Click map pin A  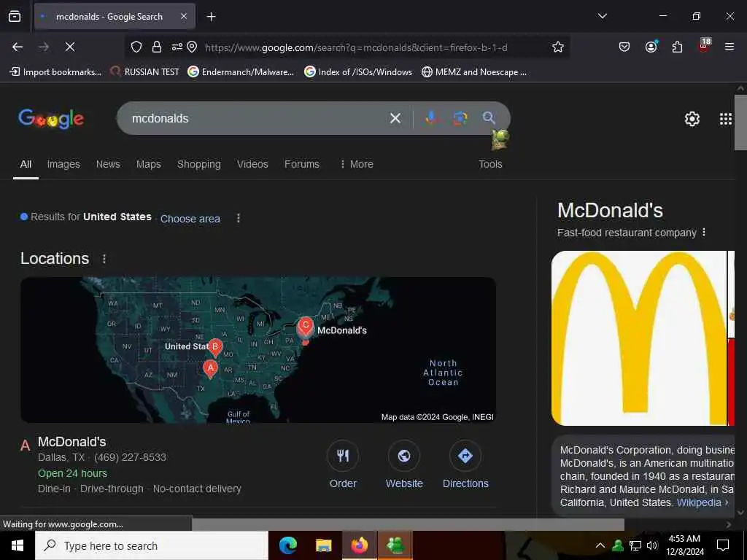pos(210,369)
